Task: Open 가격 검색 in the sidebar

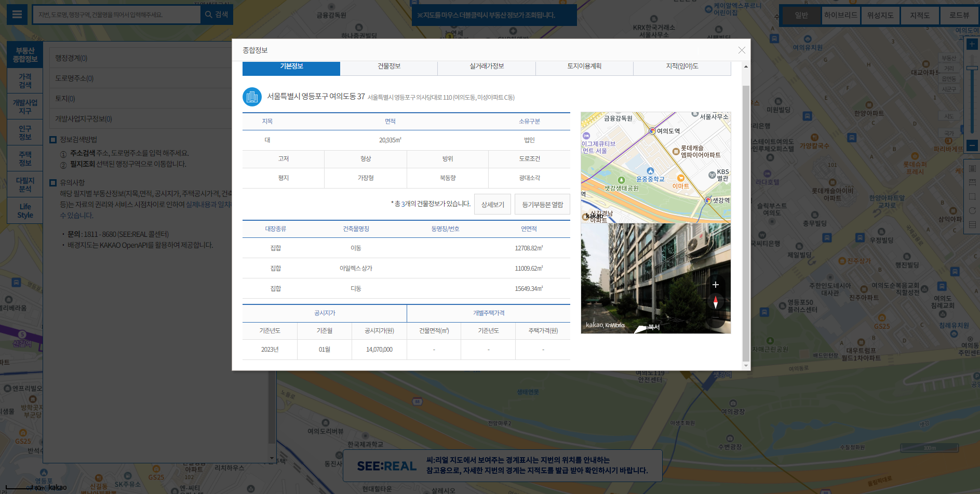Action: coord(25,81)
